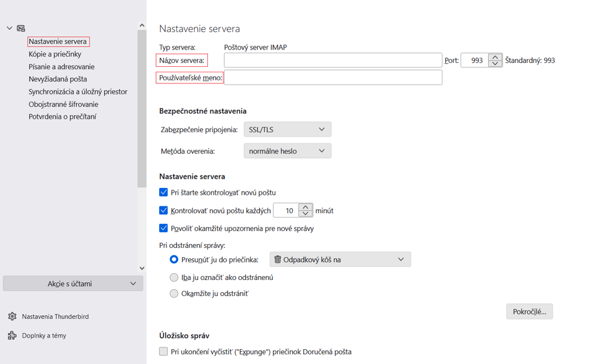Toggle Povoliť okamžité upozornenia checkbox

[163, 228]
